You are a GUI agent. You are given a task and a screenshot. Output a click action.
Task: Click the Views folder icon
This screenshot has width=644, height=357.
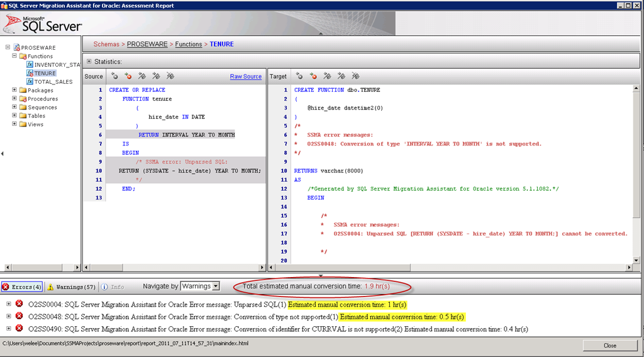(x=23, y=124)
